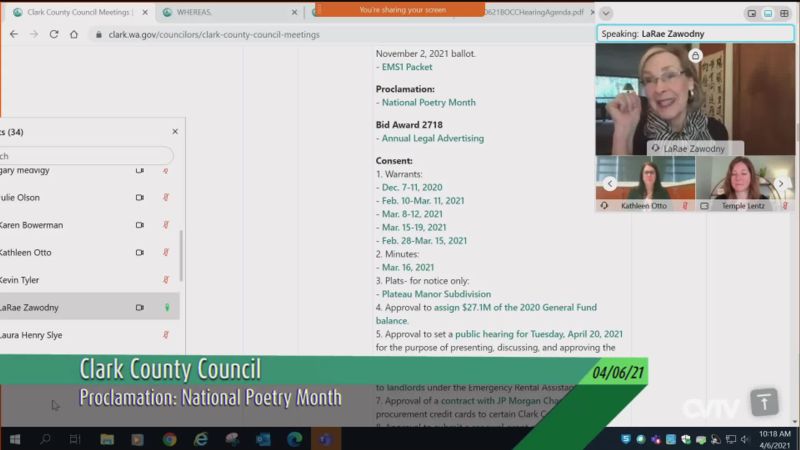Image resolution: width=800 pixels, height=450 pixels.
Task: Open the Annual Legal Advertising link
Action: 432,138
